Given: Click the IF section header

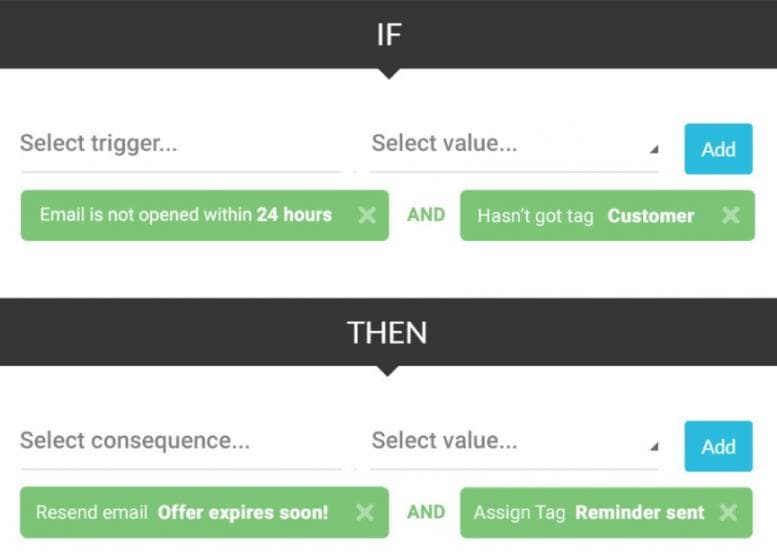Looking at the screenshot, I should tap(388, 34).
